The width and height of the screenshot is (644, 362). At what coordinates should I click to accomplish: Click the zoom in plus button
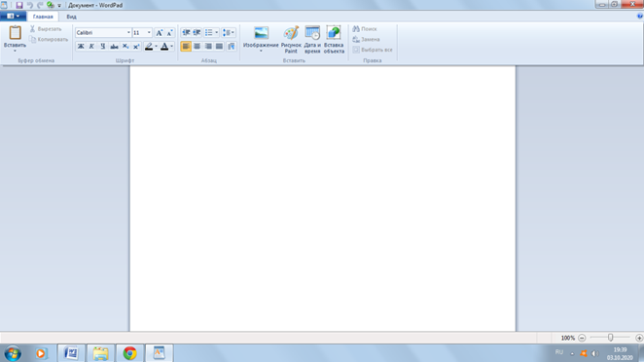point(639,338)
